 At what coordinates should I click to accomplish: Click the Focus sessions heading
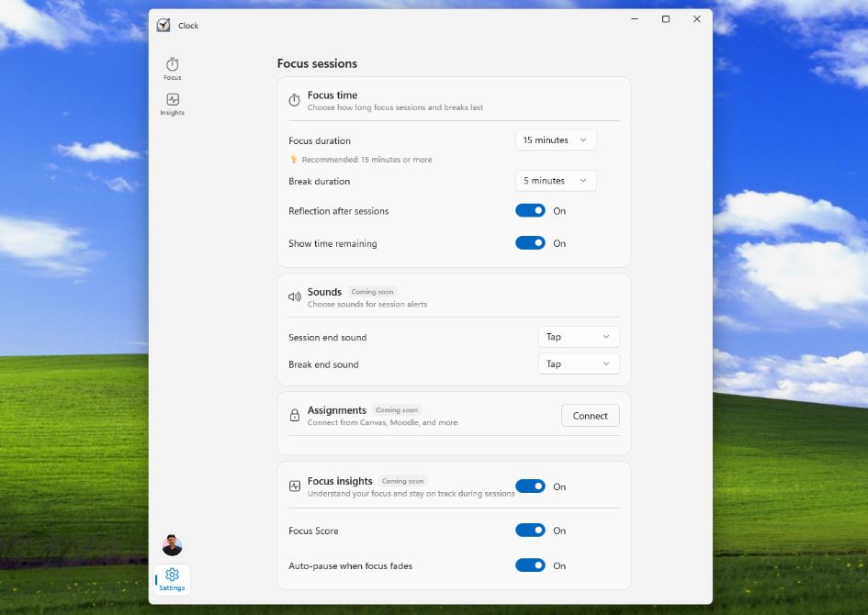click(x=317, y=63)
